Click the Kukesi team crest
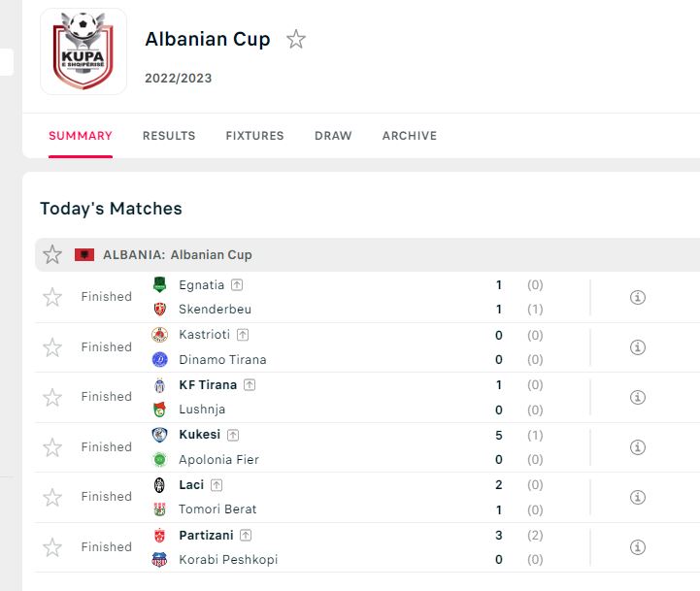Image resolution: width=700 pixels, height=591 pixels. coord(159,435)
